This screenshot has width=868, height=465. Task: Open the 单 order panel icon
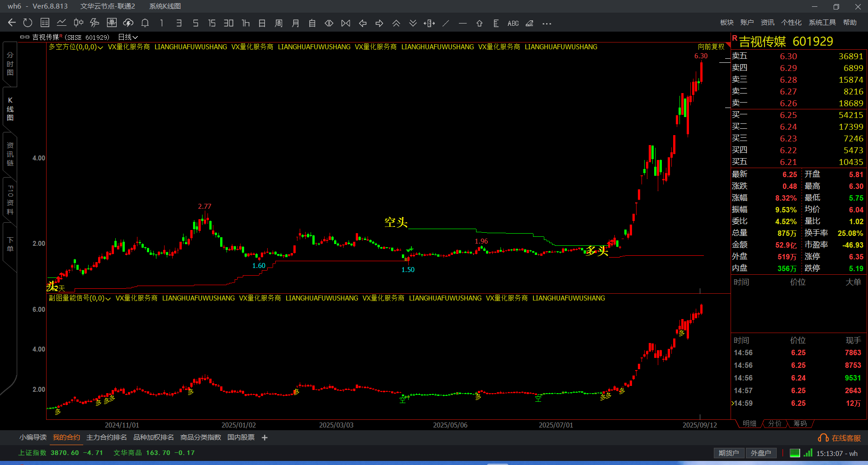[x=112, y=23]
